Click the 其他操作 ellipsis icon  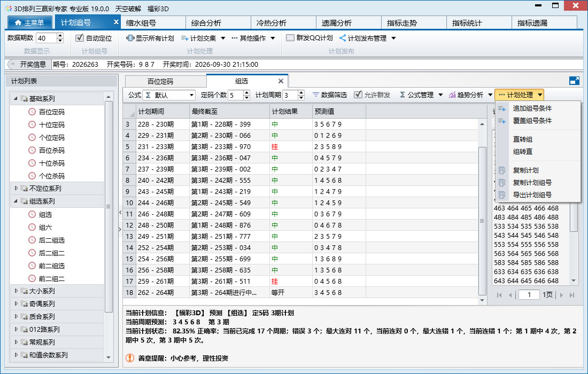(234, 38)
